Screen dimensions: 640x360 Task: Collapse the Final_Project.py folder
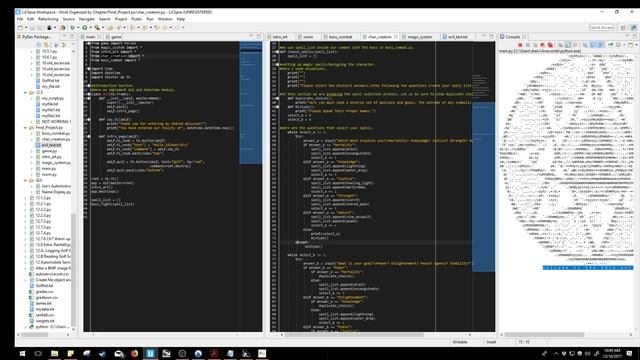tap(25, 128)
